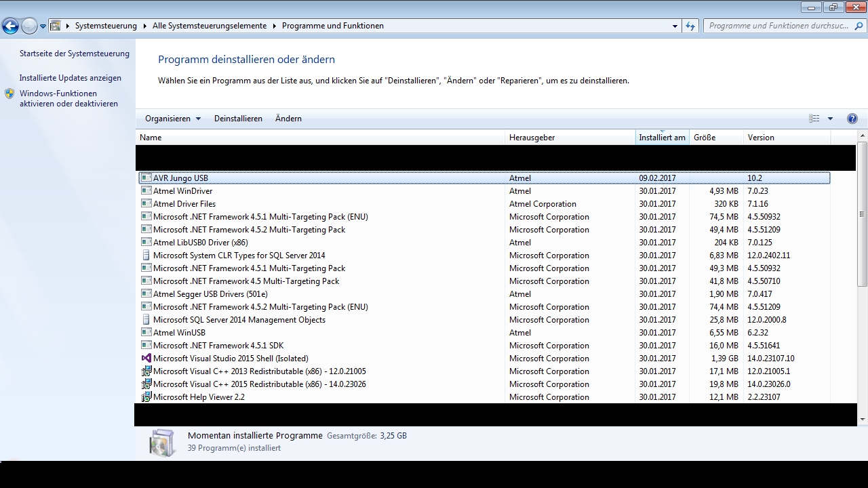Click the Atmel Driver Files row icon

point(146,204)
